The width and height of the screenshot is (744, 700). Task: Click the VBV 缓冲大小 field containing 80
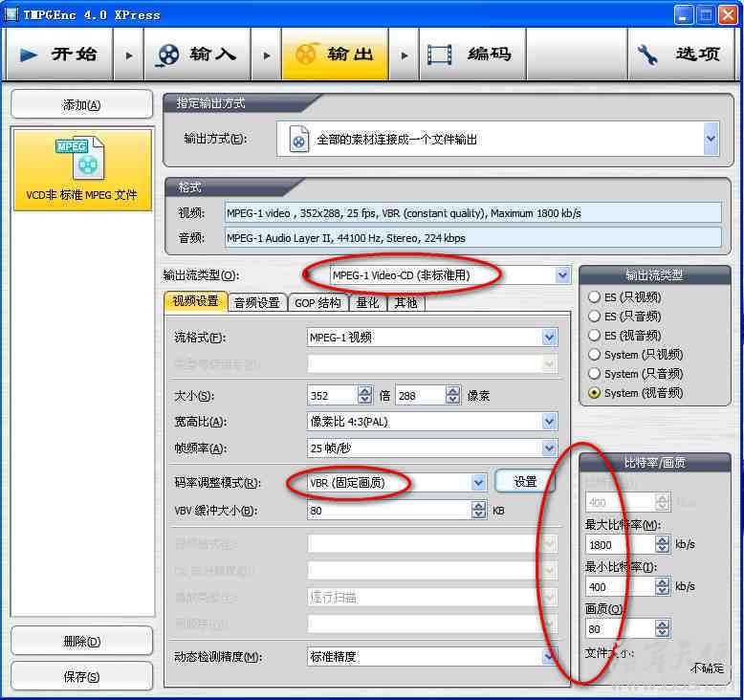pyautogui.click(x=389, y=511)
